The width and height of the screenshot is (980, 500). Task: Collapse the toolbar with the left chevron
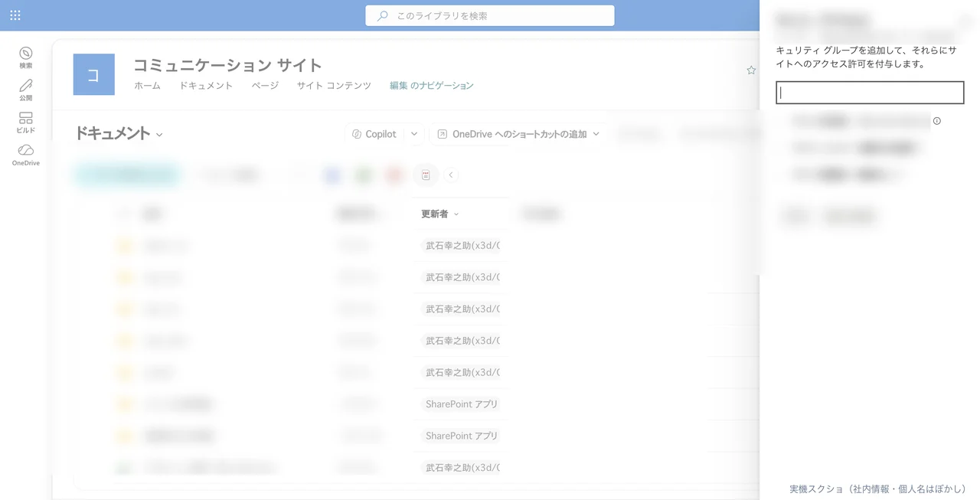coord(451,175)
